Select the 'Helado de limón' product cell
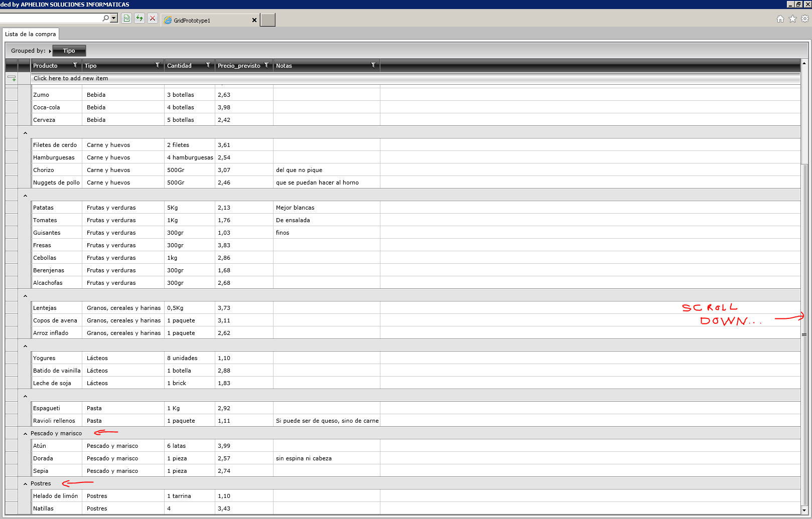The width and height of the screenshot is (812, 519). pos(57,496)
